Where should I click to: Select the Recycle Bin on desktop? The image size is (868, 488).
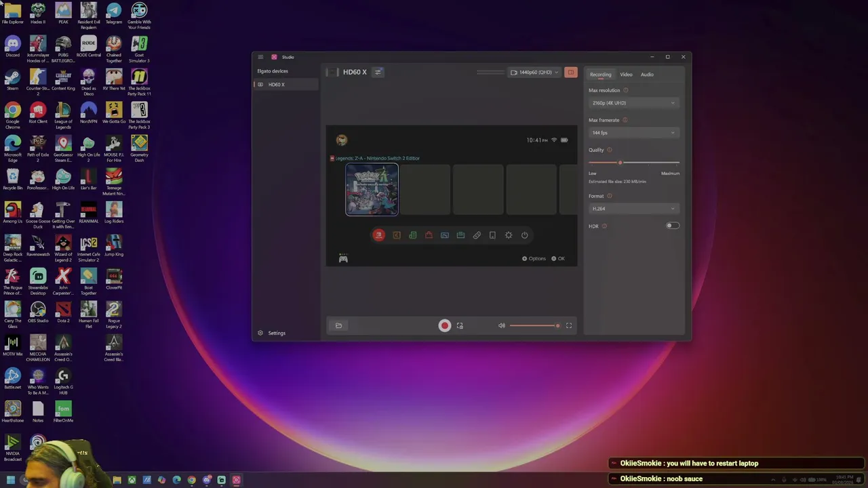click(13, 180)
